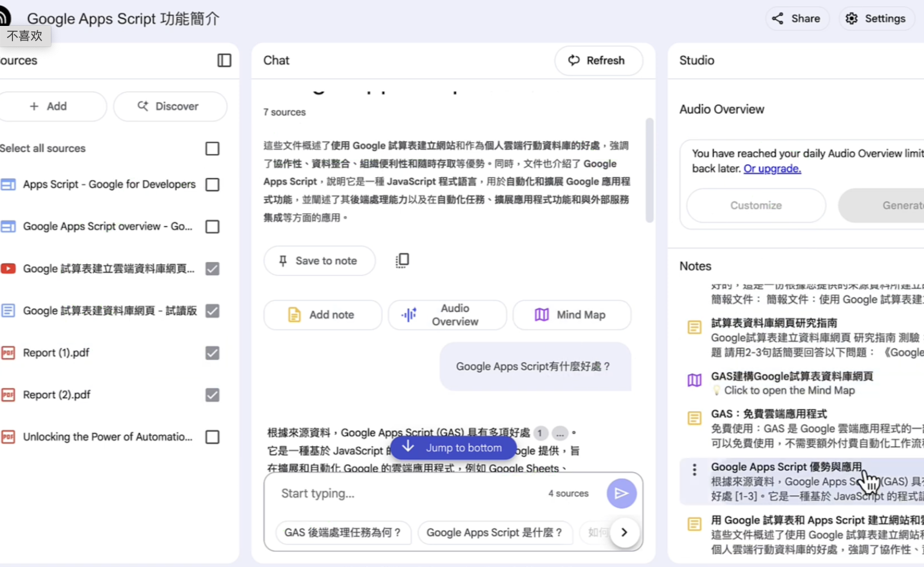Image resolution: width=924 pixels, height=567 pixels.
Task: Click the chat panel scrollbar
Action: [650, 170]
